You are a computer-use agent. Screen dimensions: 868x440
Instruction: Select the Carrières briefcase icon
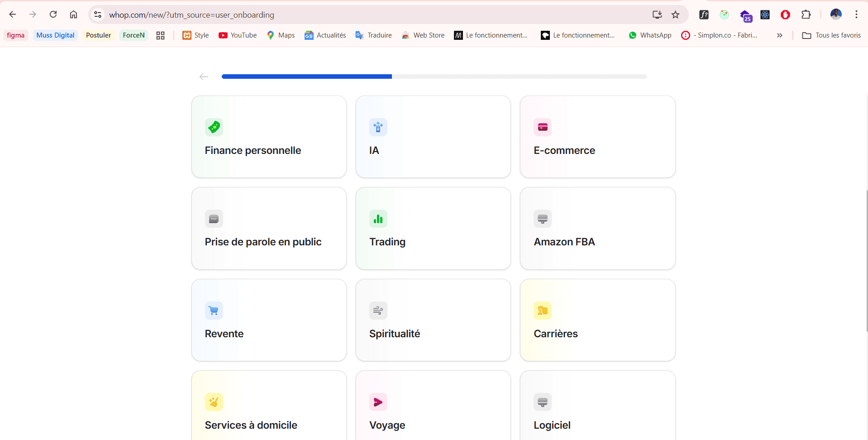point(542,310)
